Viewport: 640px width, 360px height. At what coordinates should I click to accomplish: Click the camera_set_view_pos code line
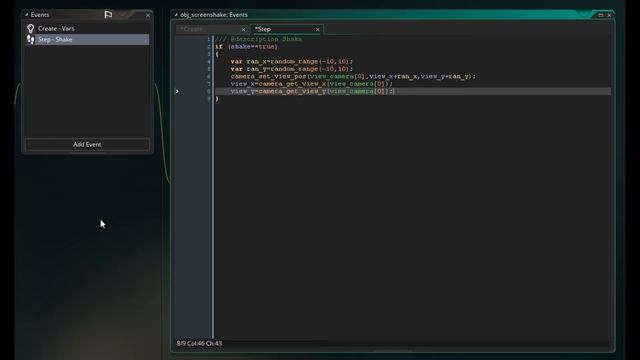(353, 76)
